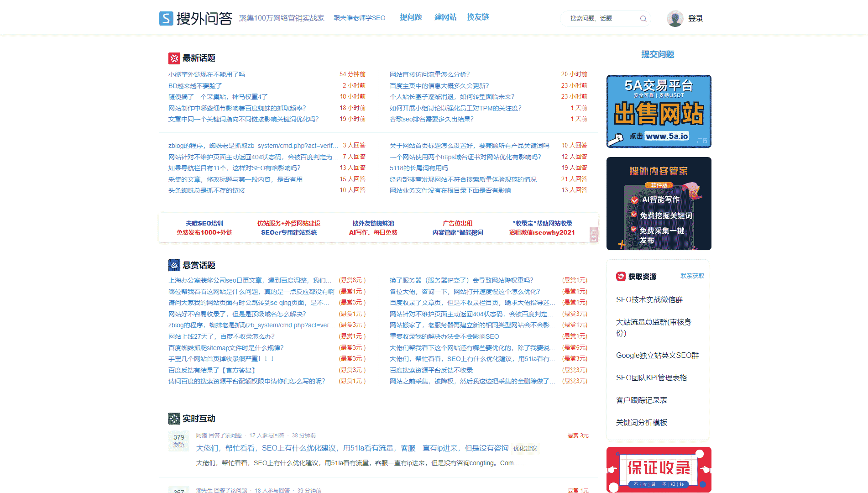868x493 pixels.
Task: Click the 379 浏览 view counter
Action: point(179,441)
